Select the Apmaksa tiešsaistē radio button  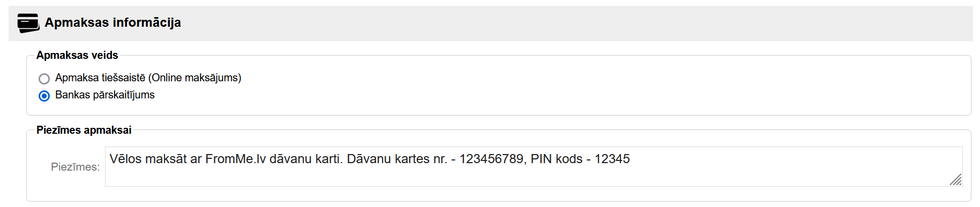click(44, 79)
